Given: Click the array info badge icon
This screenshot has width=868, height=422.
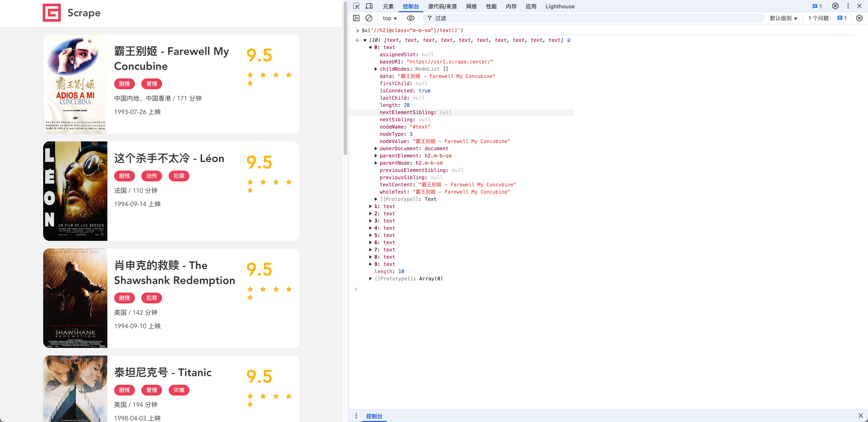Looking at the screenshot, I should 569,40.
